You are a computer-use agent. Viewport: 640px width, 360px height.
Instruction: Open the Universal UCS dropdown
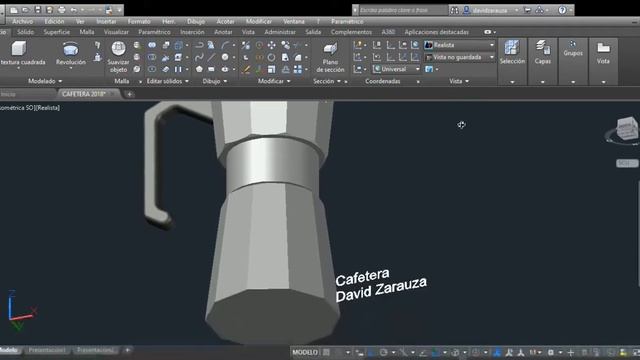coord(396,69)
